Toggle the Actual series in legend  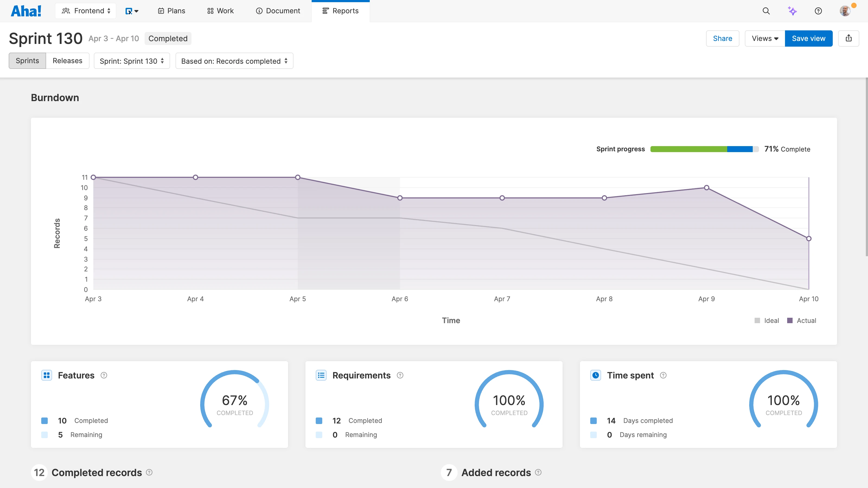click(x=802, y=320)
